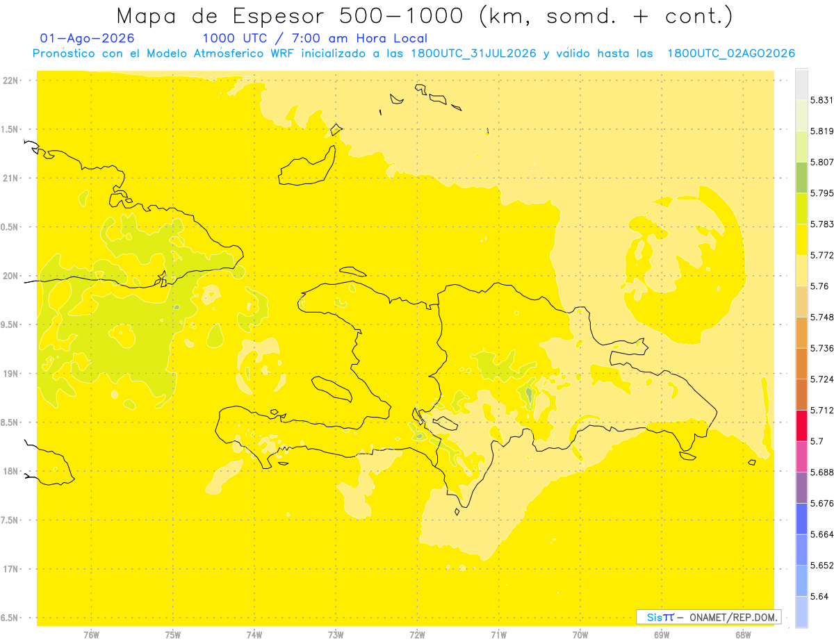
Task: Click the 74W longitude label
Action: pyautogui.click(x=254, y=635)
